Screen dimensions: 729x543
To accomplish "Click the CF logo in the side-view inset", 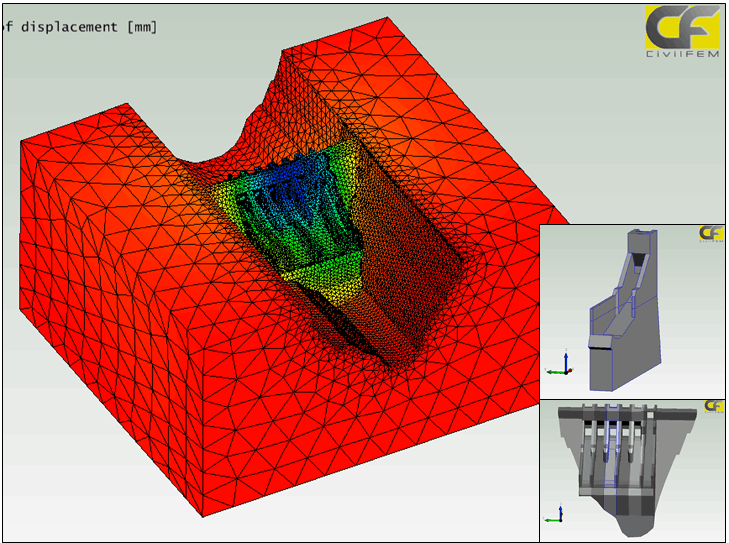I will click(x=711, y=234).
